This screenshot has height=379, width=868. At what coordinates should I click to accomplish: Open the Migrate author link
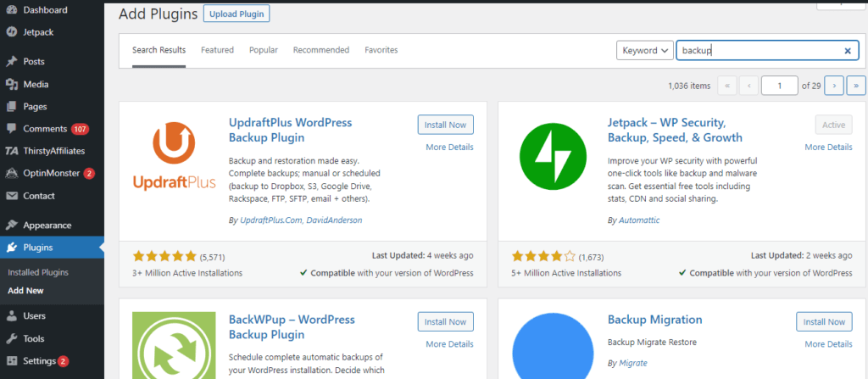632,364
